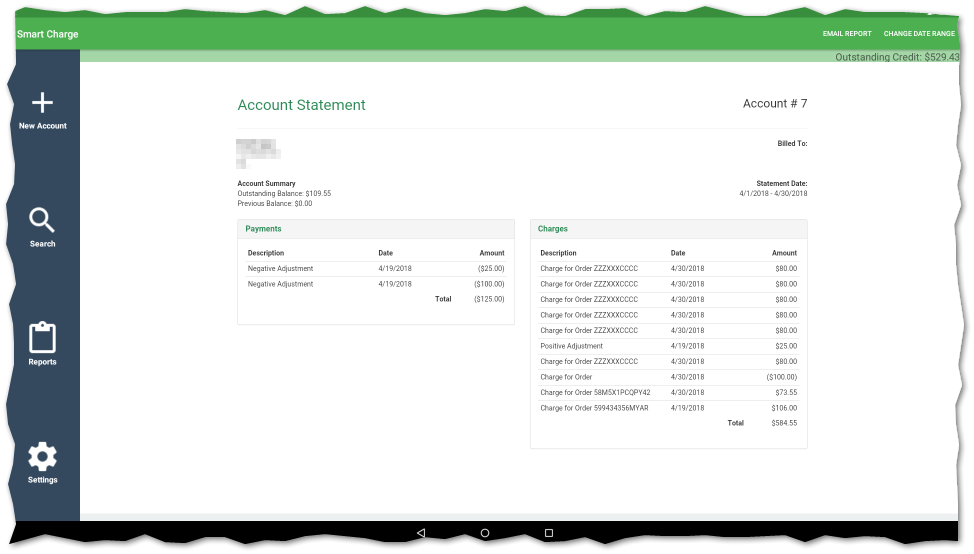Viewport: 974px width, 554px height.
Task: Select Negative Adjustment row with ($100.00)
Action: click(376, 284)
